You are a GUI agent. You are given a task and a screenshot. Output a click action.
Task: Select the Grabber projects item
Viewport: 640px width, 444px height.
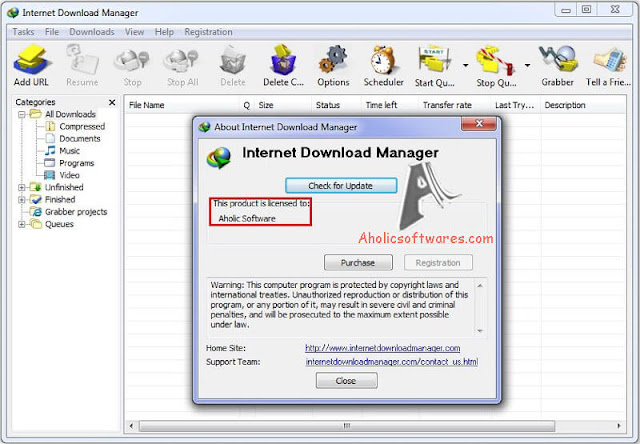pos(76,212)
